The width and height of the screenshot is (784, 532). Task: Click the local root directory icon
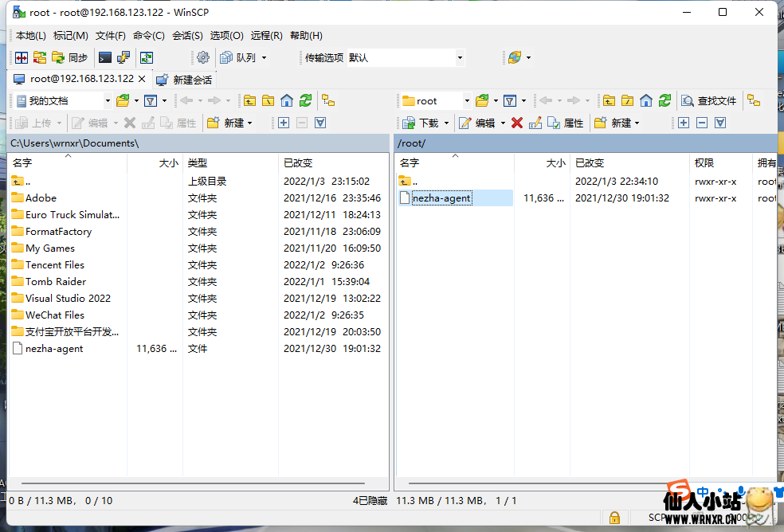click(x=268, y=101)
